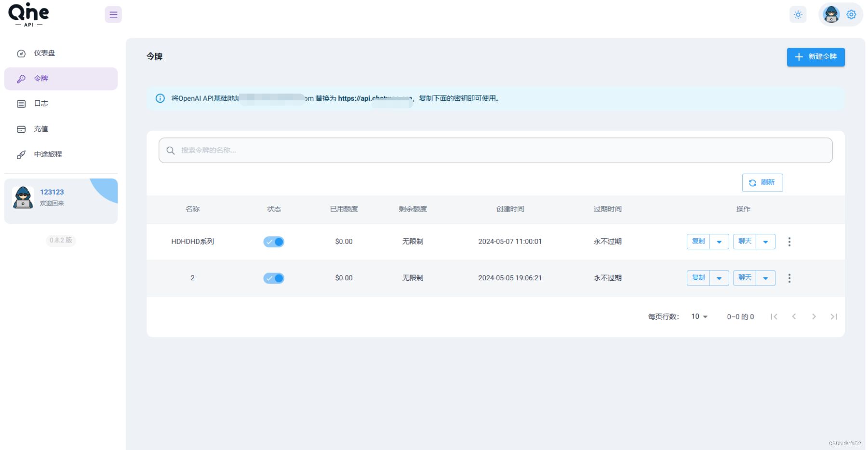Focus the token name search field
This screenshot has width=868, height=450.
[x=495, y=150]
